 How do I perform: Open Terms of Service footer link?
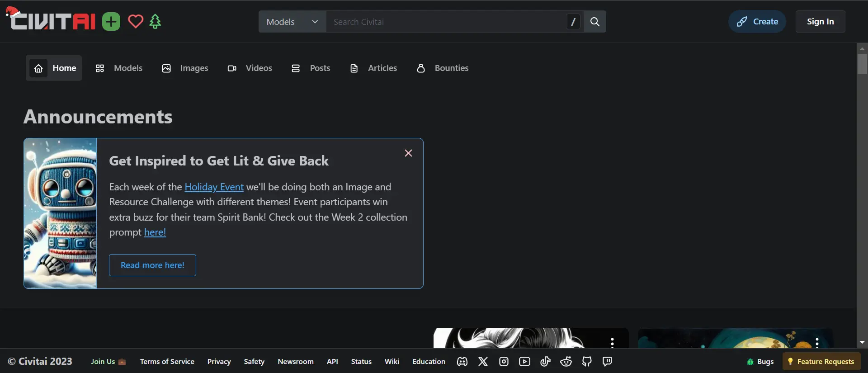coord(167,361)
